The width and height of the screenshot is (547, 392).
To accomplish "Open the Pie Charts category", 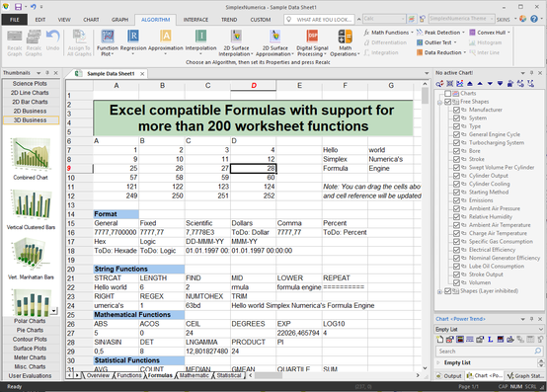I will [x=30, y=330].
